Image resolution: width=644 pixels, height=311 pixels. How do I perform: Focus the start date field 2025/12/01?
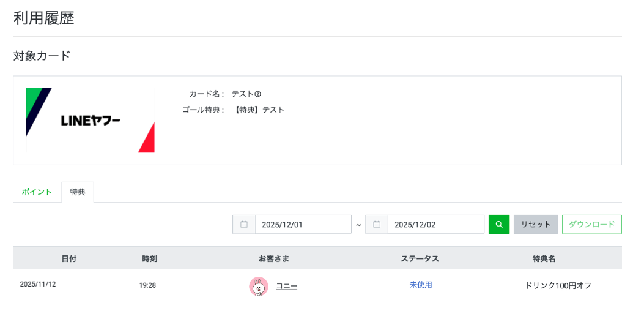(x=303, y=225)
